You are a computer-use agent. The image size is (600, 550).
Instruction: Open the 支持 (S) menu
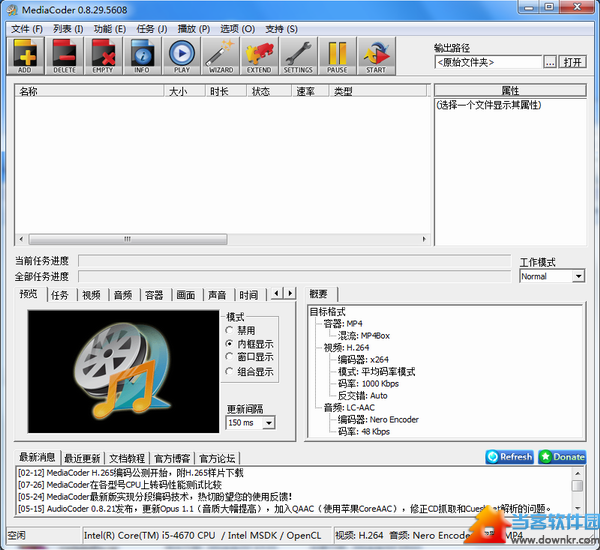coord(281,29)
